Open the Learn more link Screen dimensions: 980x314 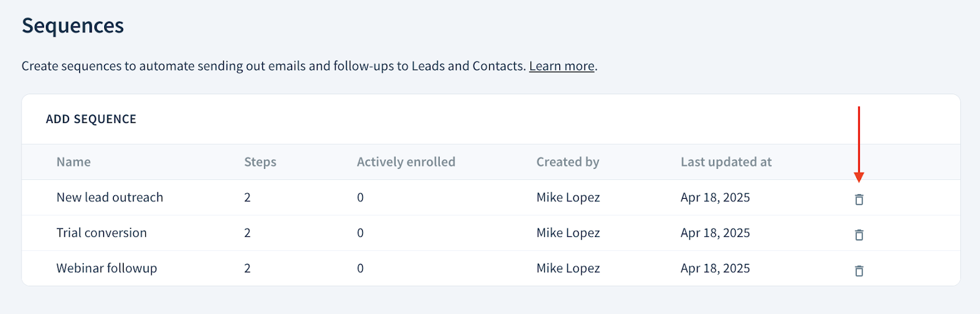point(562,66)
